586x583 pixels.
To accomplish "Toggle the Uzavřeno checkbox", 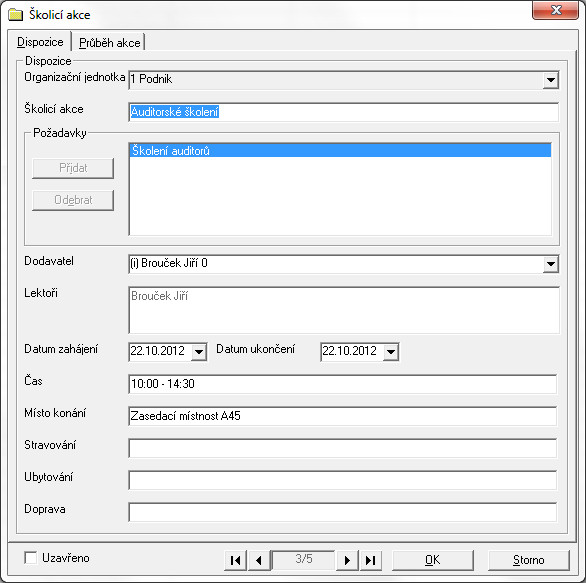I will (31, 558).
